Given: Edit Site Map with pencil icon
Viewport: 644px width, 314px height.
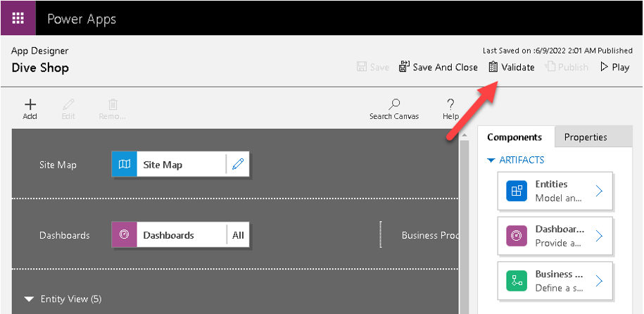Looking at the screenshot, I should click(238, 165).
